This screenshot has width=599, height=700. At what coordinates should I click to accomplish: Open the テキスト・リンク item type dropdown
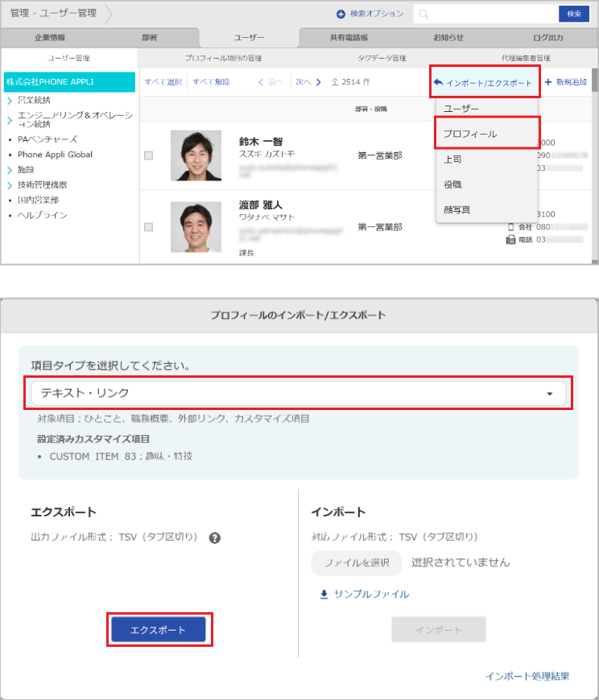(x=298, y=393)
